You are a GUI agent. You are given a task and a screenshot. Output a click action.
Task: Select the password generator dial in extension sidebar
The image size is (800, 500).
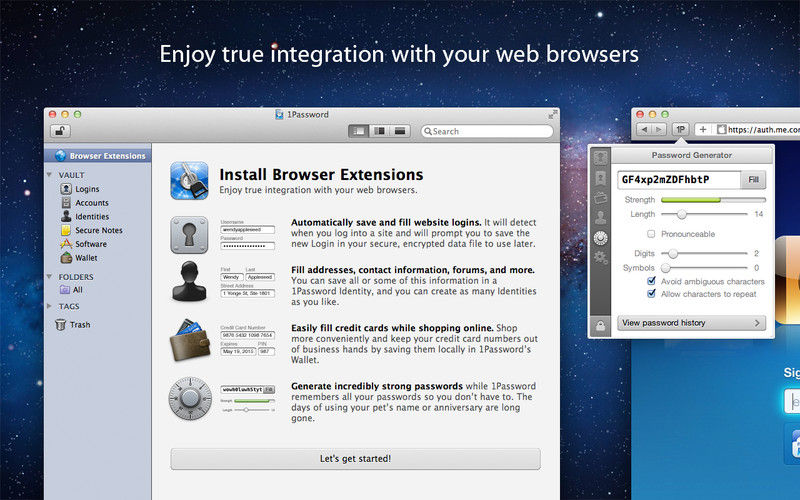point(601,237)
